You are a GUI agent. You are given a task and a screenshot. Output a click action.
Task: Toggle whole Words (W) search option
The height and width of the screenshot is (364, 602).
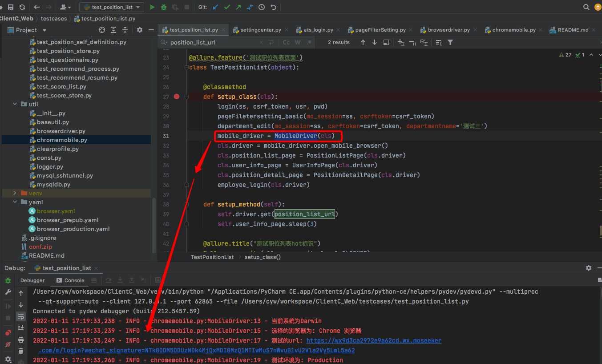(298, 42)
